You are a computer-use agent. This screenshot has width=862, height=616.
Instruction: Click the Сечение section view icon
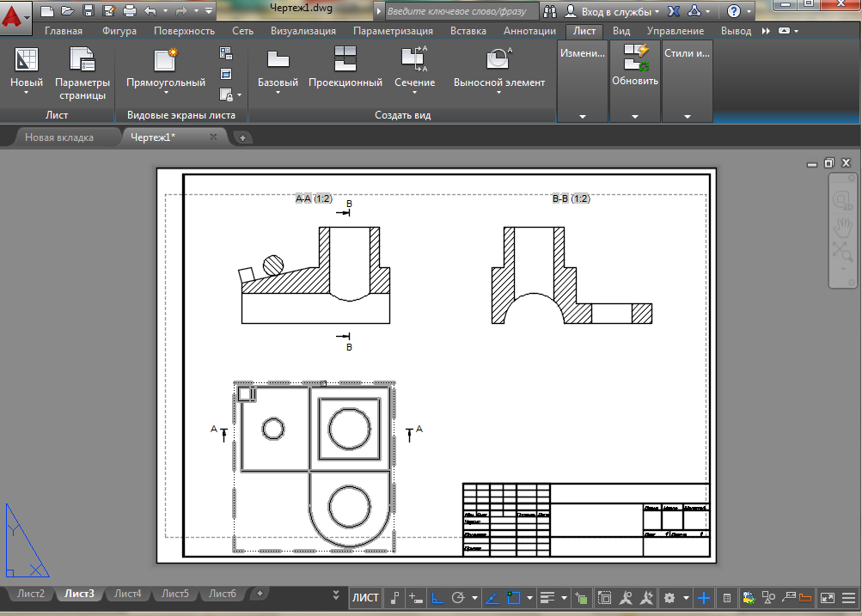coord(414,58)
